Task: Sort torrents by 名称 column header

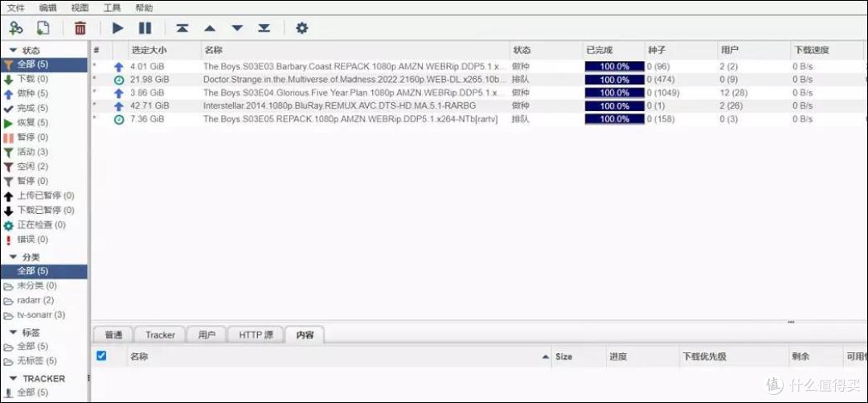Action: click(x=354, y=50)
